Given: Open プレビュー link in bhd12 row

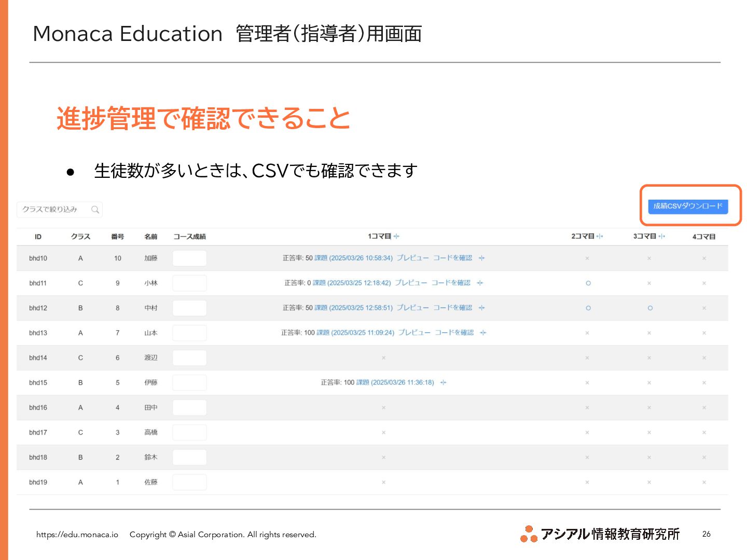Looking at the screenshot, I should tap(413, 308).
